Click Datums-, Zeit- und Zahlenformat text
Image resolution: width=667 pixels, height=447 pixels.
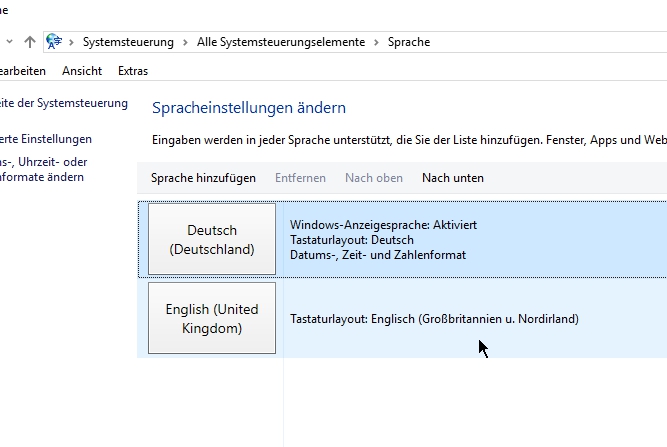tap(378, 255)
